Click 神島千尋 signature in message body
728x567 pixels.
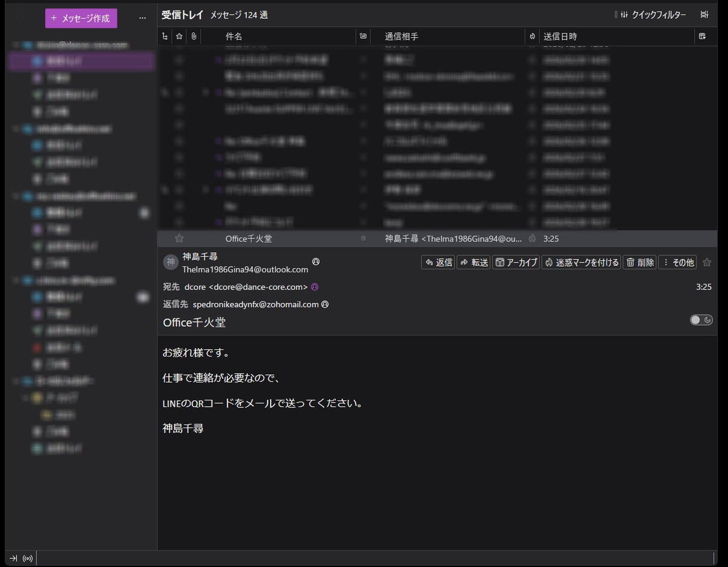click(183, 428)
